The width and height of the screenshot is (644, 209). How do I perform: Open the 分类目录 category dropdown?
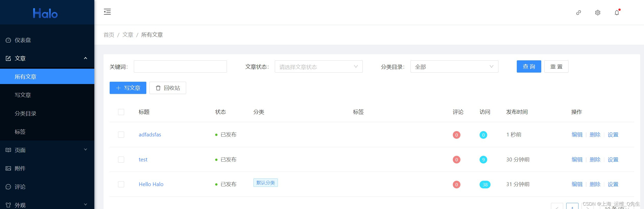(x=454, y=66)
